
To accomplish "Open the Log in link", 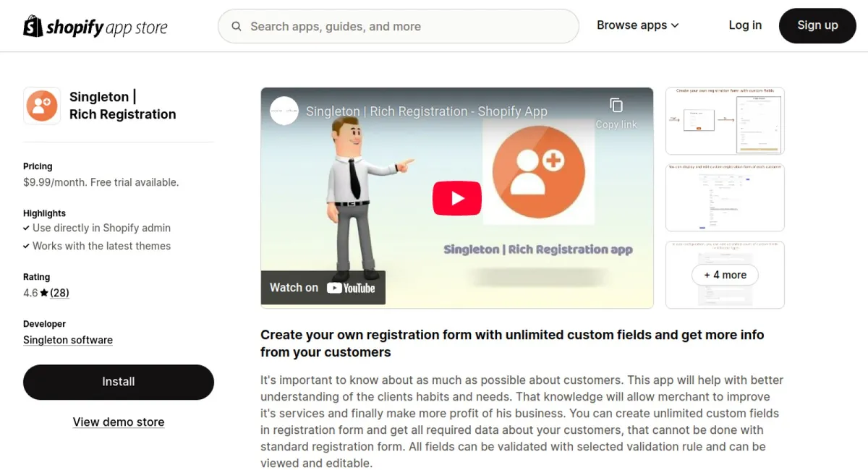I will [x=745, y=25].
